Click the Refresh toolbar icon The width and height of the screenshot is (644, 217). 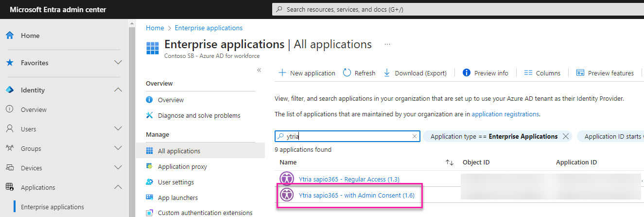point(347,73)
